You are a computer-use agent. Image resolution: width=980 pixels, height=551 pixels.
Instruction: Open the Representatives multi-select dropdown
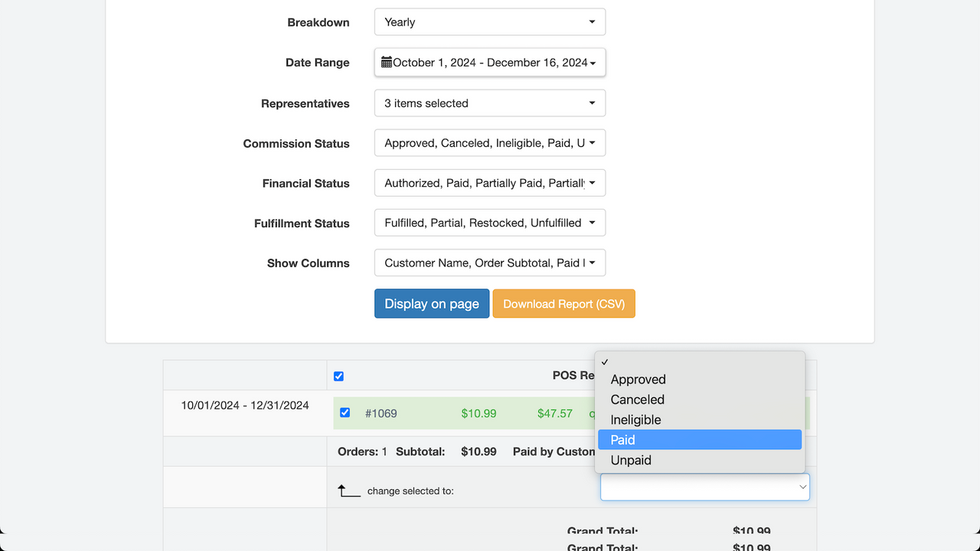point(490,103)
